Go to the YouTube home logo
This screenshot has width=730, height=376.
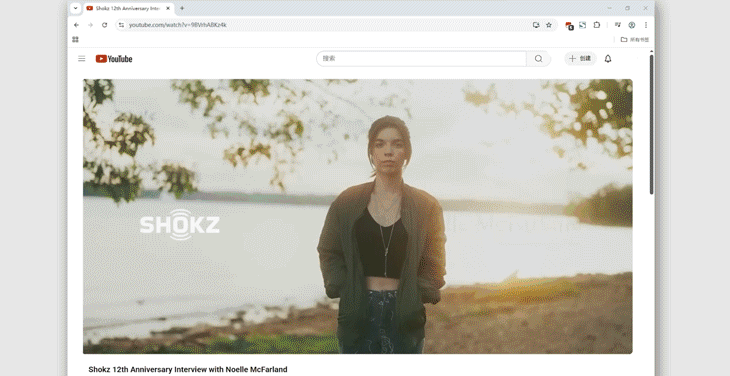point(114,59)
